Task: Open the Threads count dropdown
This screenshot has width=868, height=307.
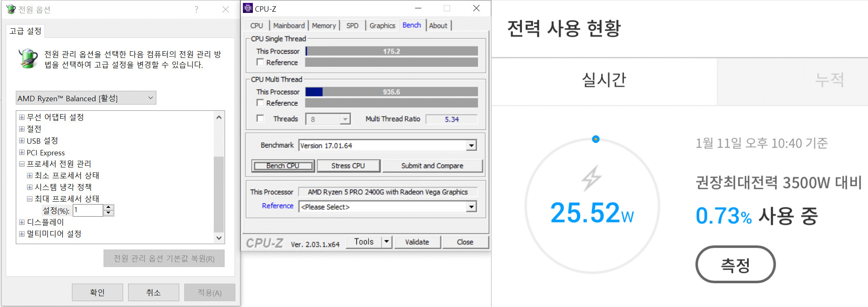Action: click(345, 119)
